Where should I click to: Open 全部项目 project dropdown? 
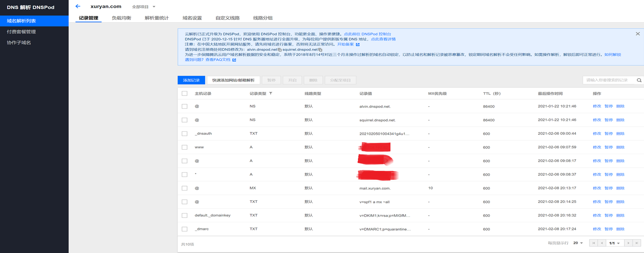144,7
